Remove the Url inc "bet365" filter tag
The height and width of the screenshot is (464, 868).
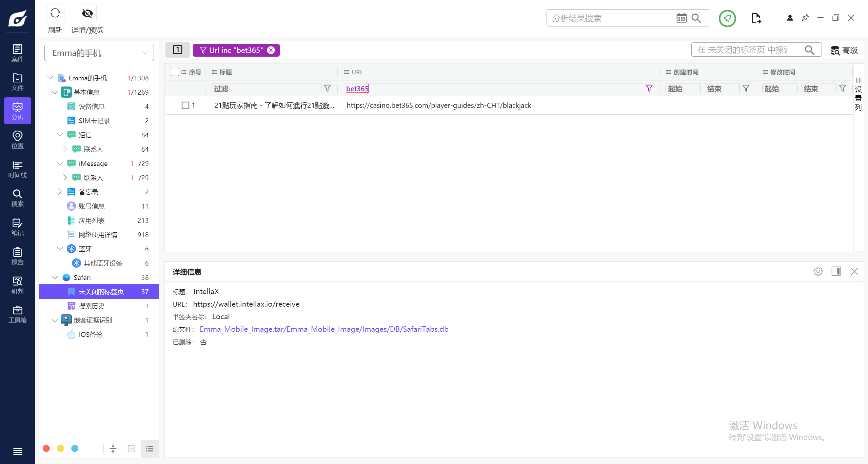271,50
